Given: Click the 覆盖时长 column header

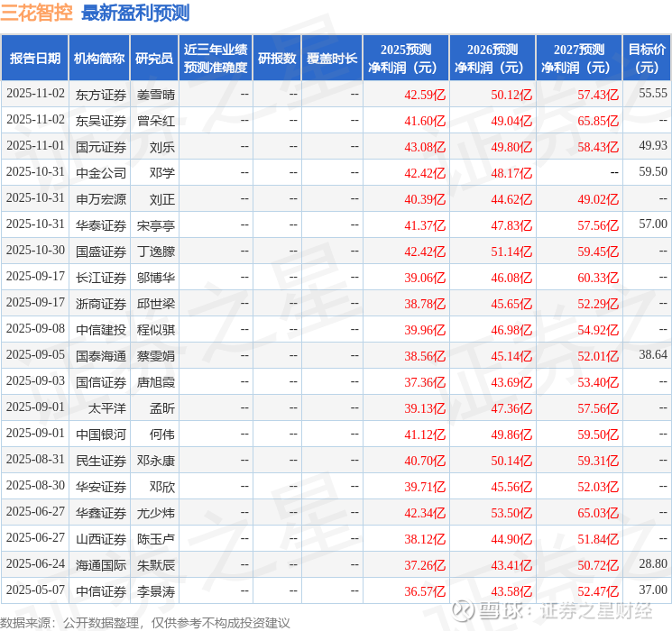Looking at the screenshot, I should click(332, 59).
